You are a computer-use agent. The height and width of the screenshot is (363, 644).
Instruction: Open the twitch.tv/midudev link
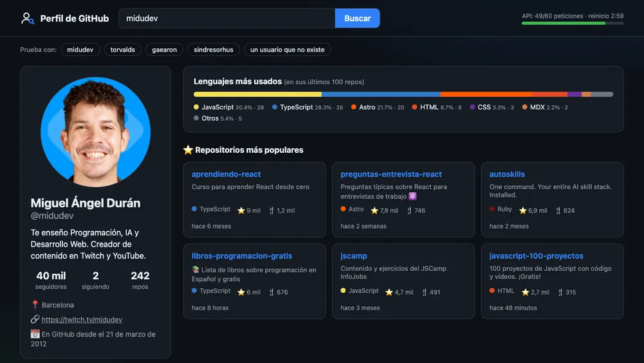click(x=82, y=319)
